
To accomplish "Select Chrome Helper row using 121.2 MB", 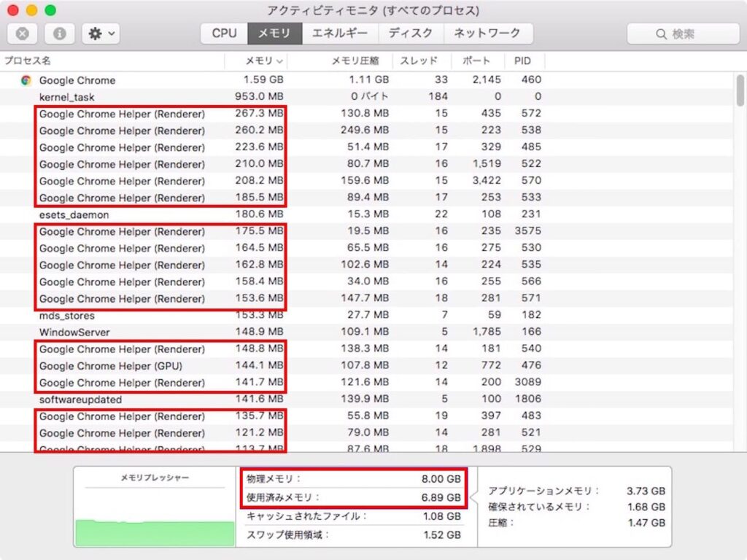I will pos(367,433).
